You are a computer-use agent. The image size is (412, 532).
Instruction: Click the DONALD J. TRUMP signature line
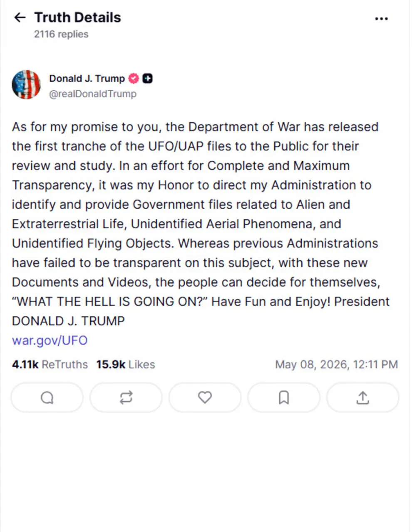(68, 321)
